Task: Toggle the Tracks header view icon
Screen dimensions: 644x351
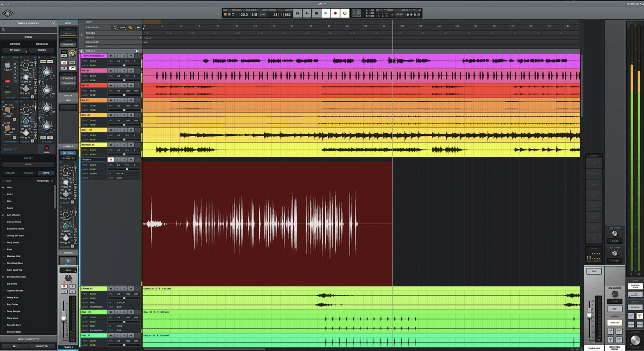Action: [x=137, y=51]
